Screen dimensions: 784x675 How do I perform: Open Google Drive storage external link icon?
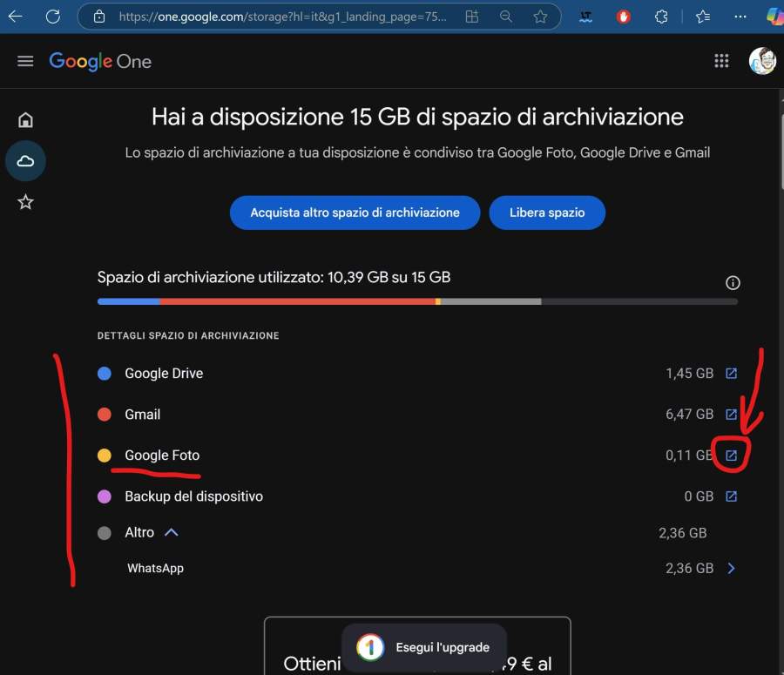(732, 374)
